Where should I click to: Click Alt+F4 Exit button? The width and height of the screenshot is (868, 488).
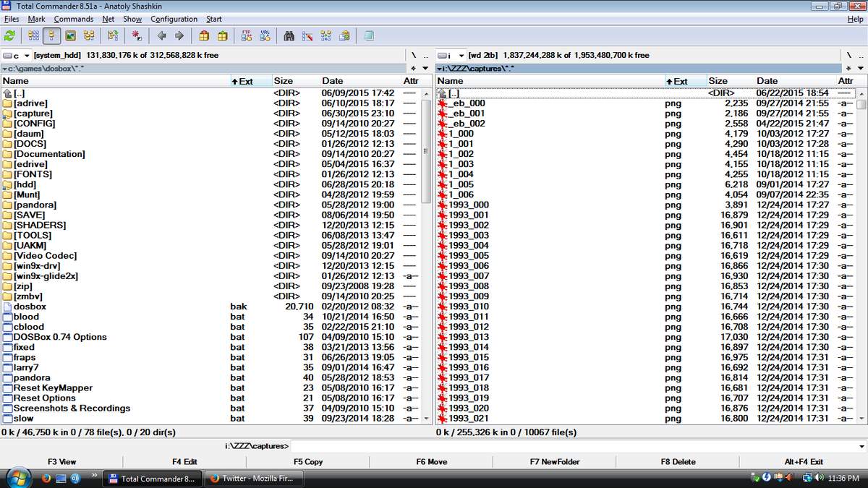pyautogui.click(x=804, y=461)
